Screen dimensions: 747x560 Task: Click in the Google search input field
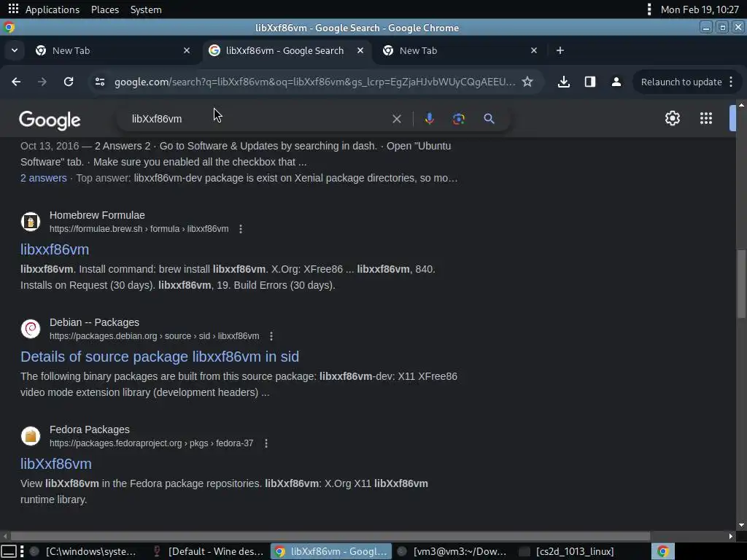pyautogui.click(x=258, y=119)
